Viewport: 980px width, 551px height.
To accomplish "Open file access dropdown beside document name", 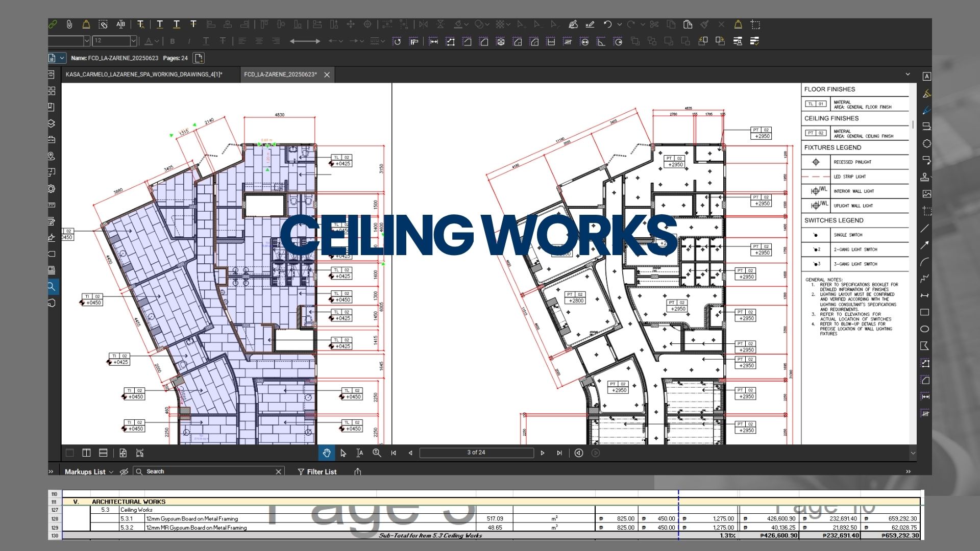I will [62, 58].
